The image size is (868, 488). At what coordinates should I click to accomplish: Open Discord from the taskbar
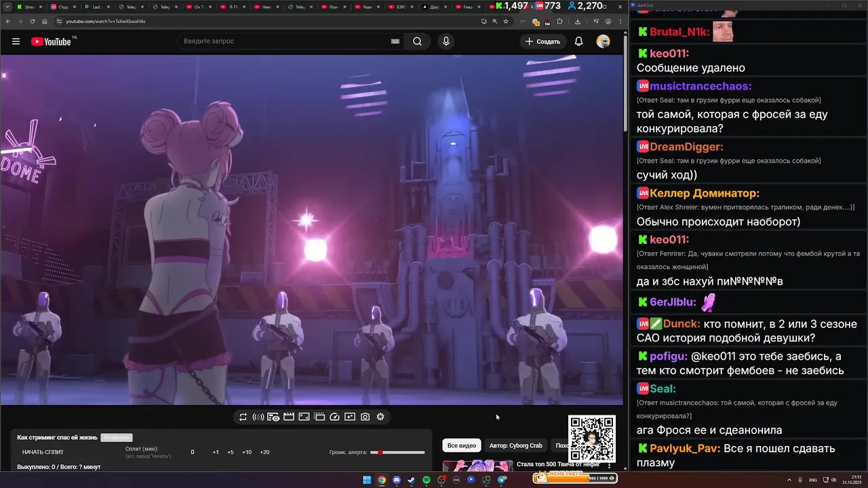point(397,480)
